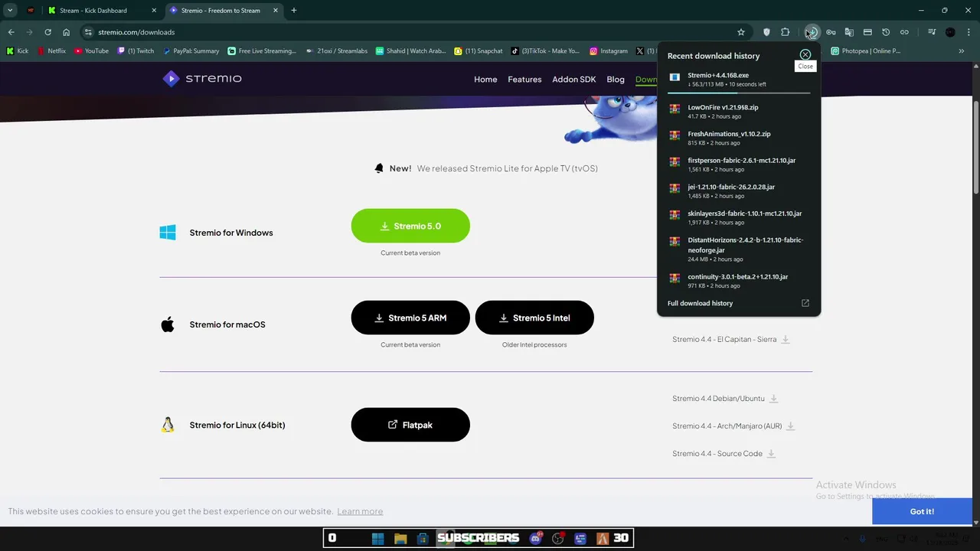Open the Windows Start button on taskbar
980x551 pixels.
coord(377,539)
